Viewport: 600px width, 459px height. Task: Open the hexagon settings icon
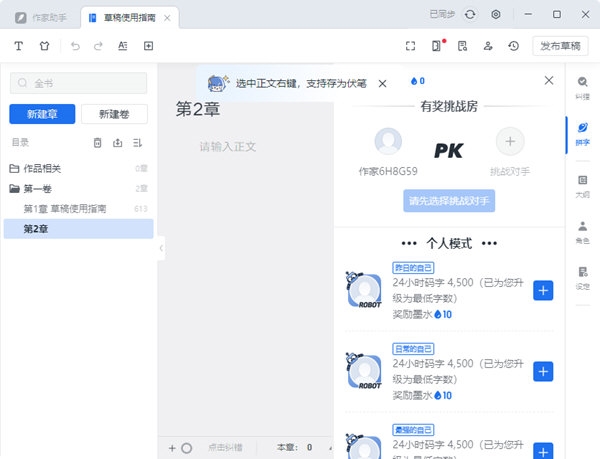(x=496, y=15)
